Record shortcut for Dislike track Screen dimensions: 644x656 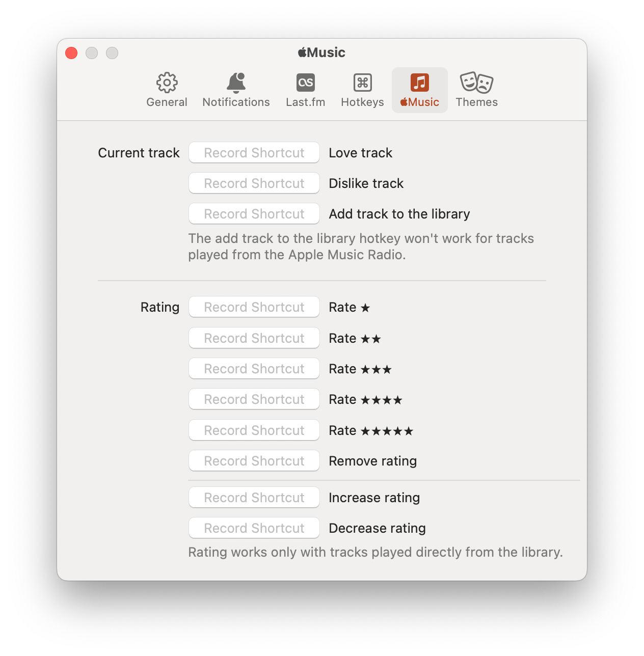(254, 183)
